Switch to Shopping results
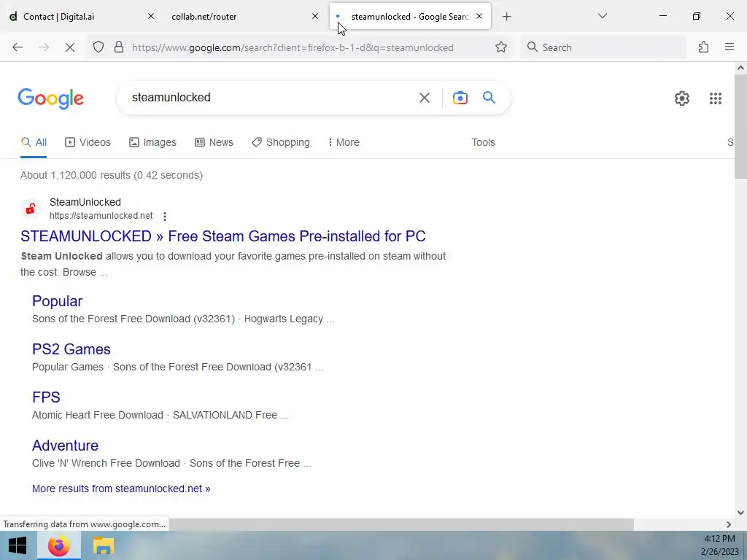The width and height of the screenshot is (747, 560). tap(281, 142)
